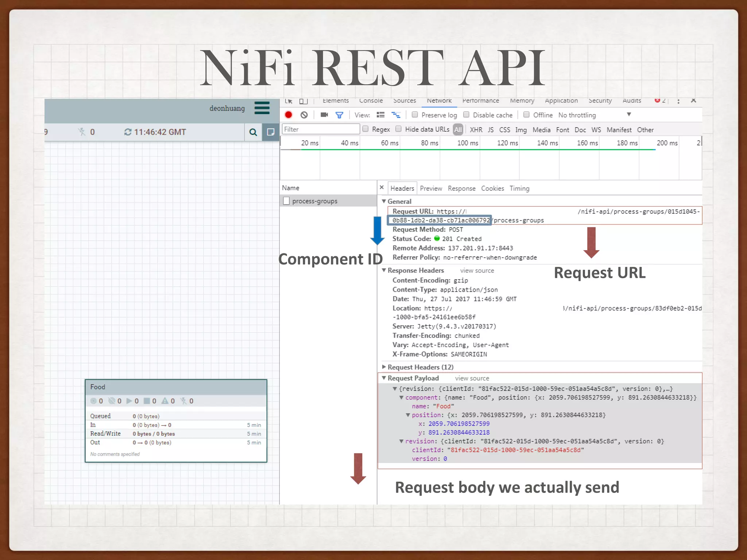The height and width of the screenshot is (560, 747).
Task: Collapse the nested revision clientId node
Action: point(401,442)
